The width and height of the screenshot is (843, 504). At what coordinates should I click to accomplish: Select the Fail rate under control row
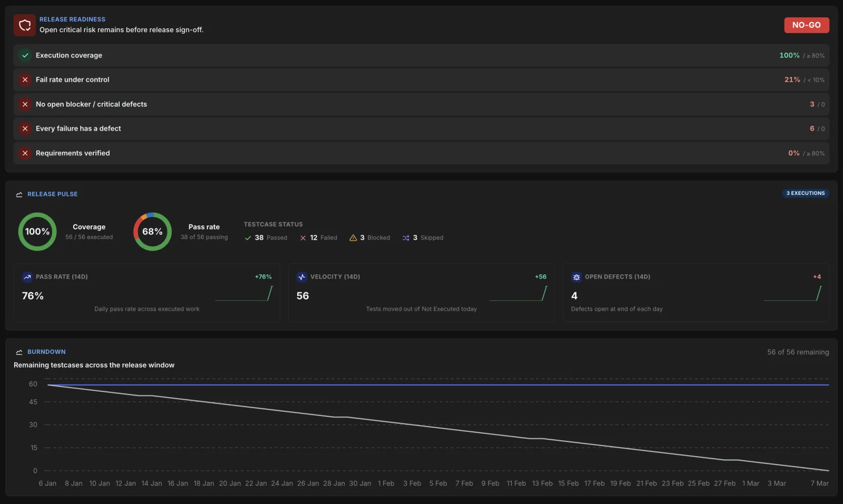421,80
